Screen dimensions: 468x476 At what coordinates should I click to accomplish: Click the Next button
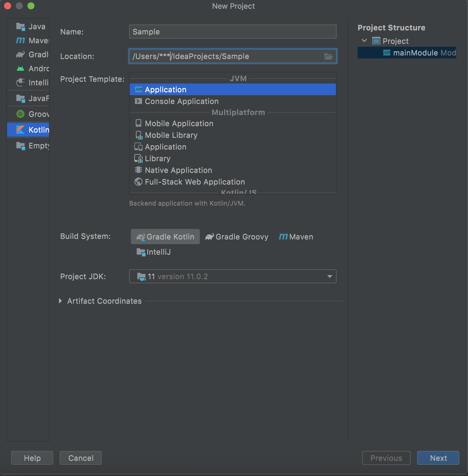(x=438, y=458)
